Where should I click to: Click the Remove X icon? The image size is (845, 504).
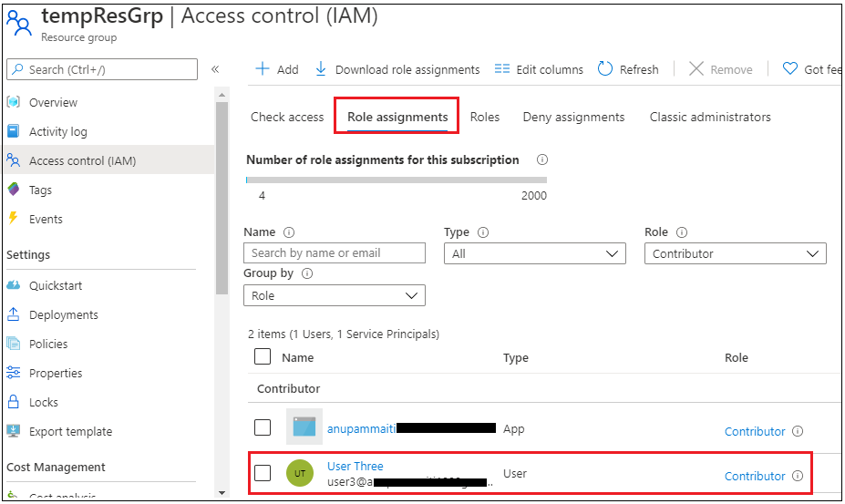[696, 69]
